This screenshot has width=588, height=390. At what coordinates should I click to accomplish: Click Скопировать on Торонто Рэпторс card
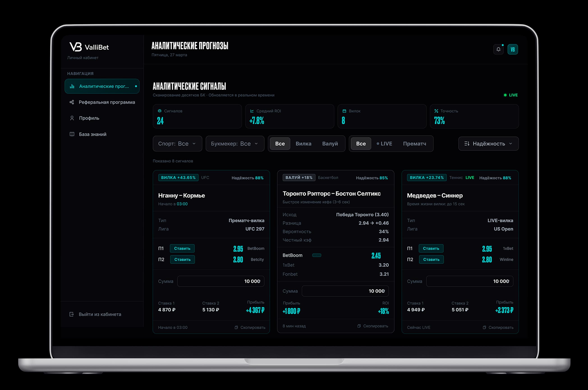click(373, 326)
